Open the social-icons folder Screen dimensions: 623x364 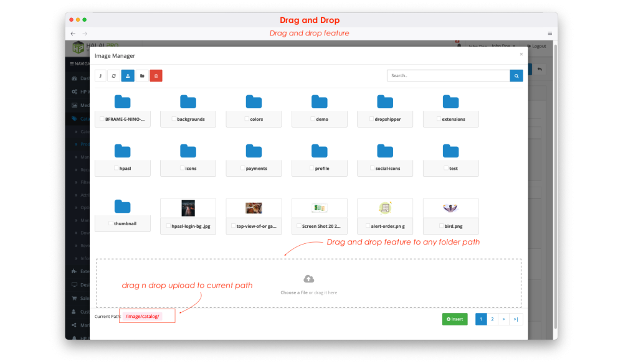click(385, 151)
